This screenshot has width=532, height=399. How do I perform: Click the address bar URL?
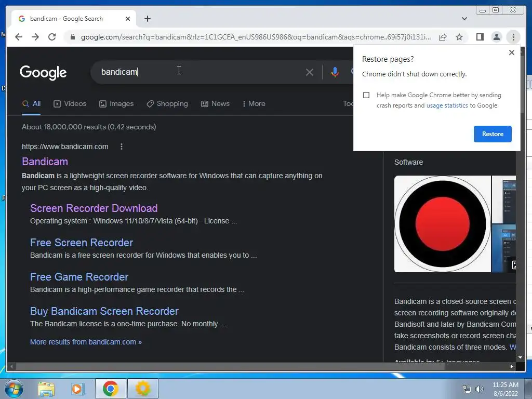[x=256, y=37]
